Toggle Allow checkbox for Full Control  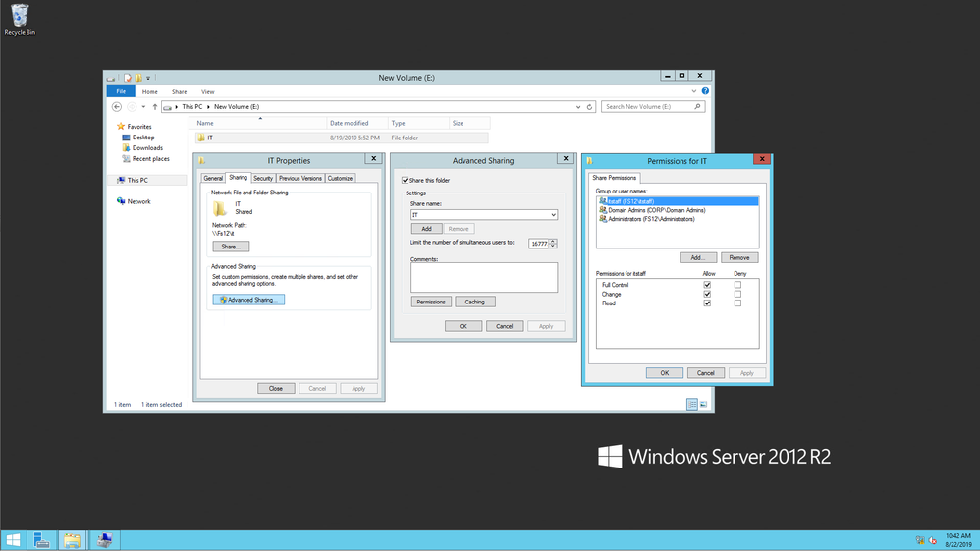pyautogui.click(x=707, y=285)
